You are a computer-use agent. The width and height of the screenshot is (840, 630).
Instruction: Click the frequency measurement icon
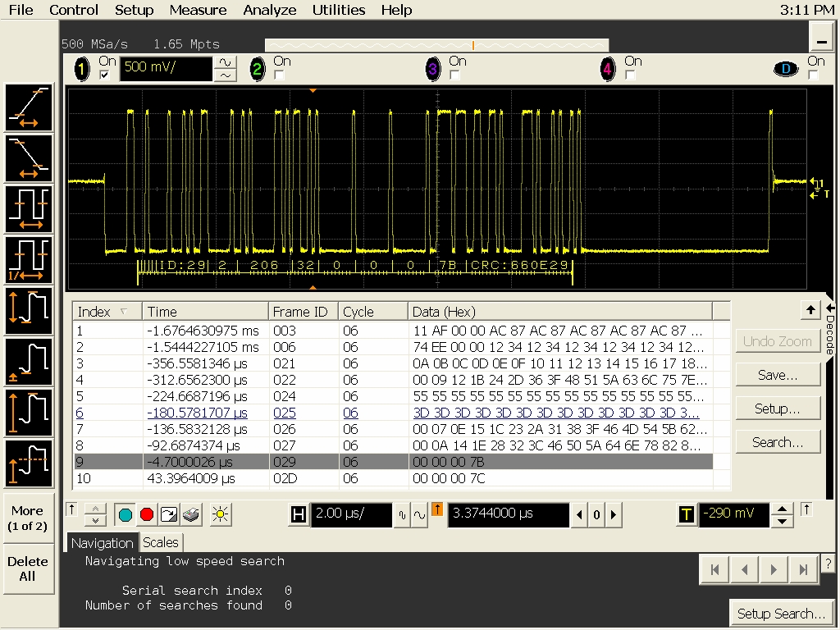pos(30,259)
